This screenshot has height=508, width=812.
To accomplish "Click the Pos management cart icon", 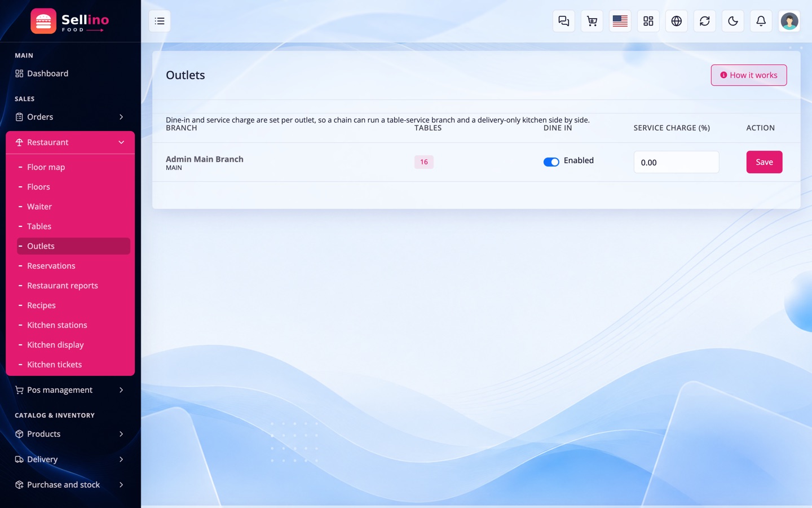I will [19, 390].
